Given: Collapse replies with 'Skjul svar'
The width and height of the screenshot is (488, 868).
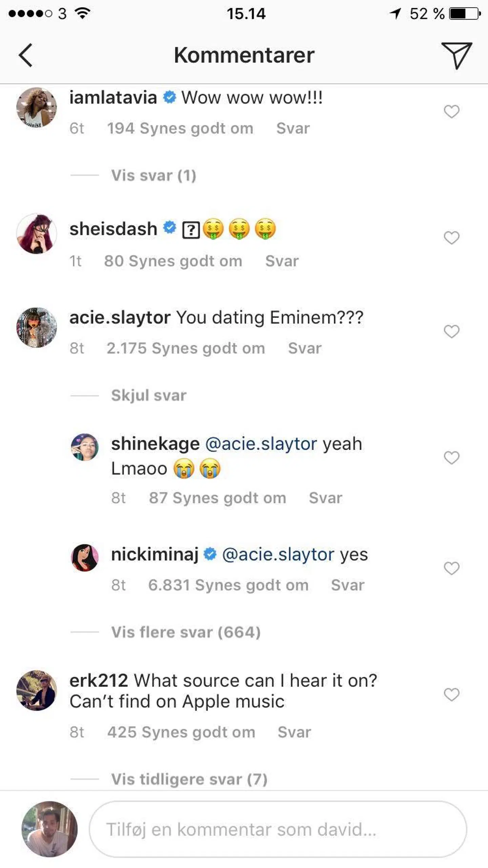Looking at the screenshot, I should click(149, 395).
